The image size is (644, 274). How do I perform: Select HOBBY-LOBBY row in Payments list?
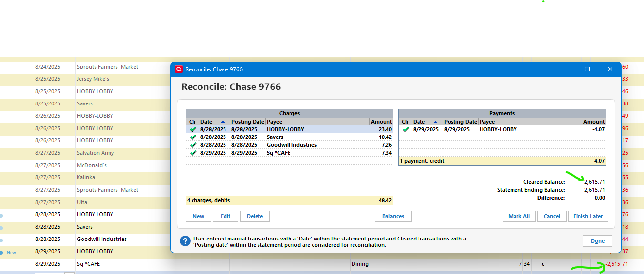[x=502, y=129]
